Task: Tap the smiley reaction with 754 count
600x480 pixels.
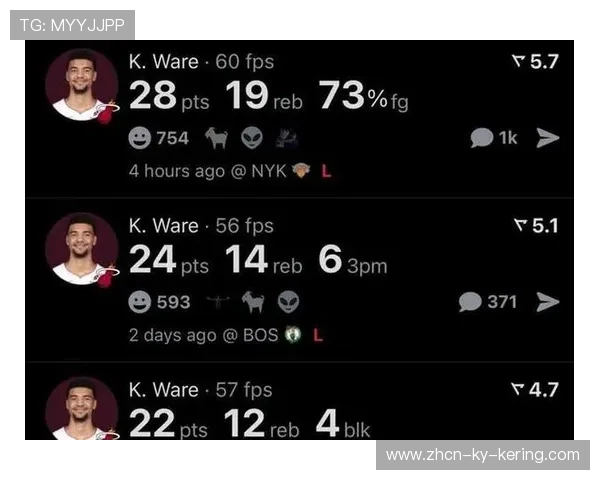Action: (158, 138)
